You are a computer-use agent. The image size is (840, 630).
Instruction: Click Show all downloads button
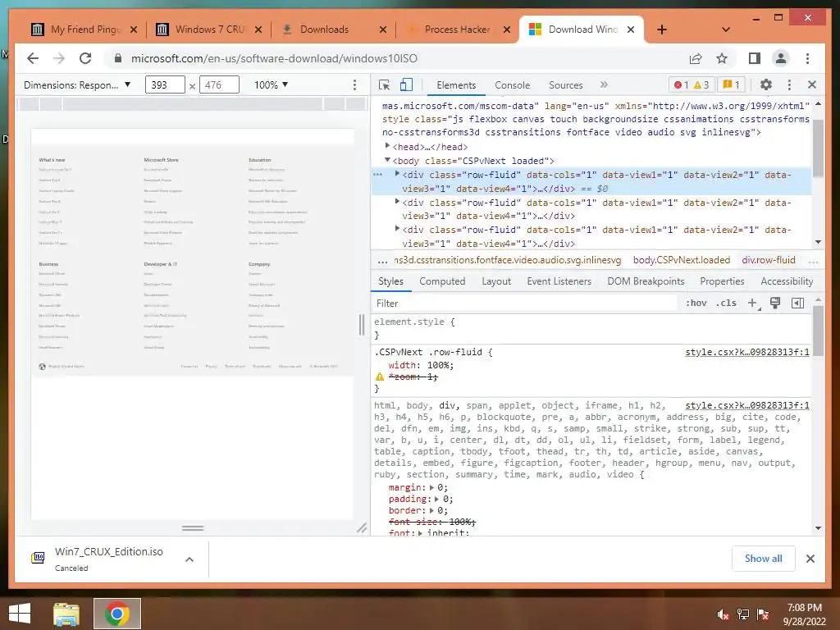[x=764, y=559]
